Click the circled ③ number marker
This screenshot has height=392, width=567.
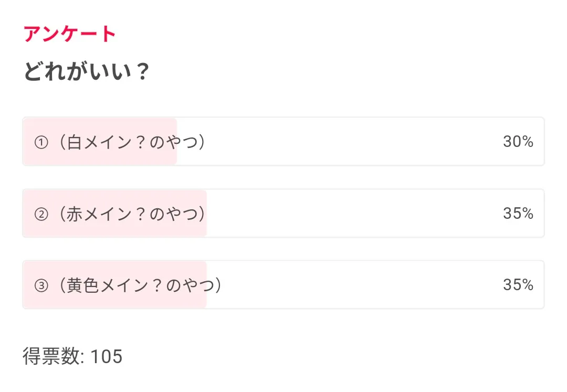point(41,285)
